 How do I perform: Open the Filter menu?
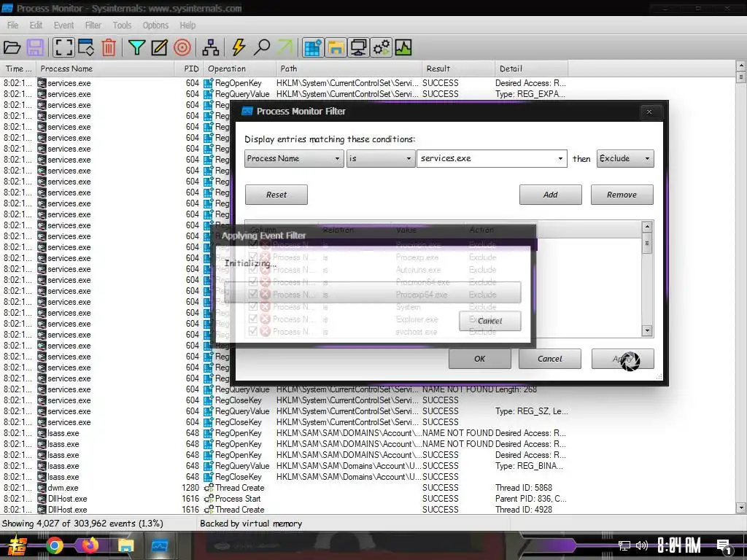point(93,26)
